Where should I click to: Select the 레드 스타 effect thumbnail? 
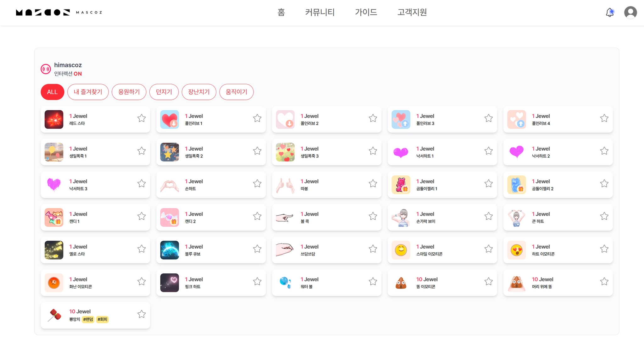(x=54, y=119)
